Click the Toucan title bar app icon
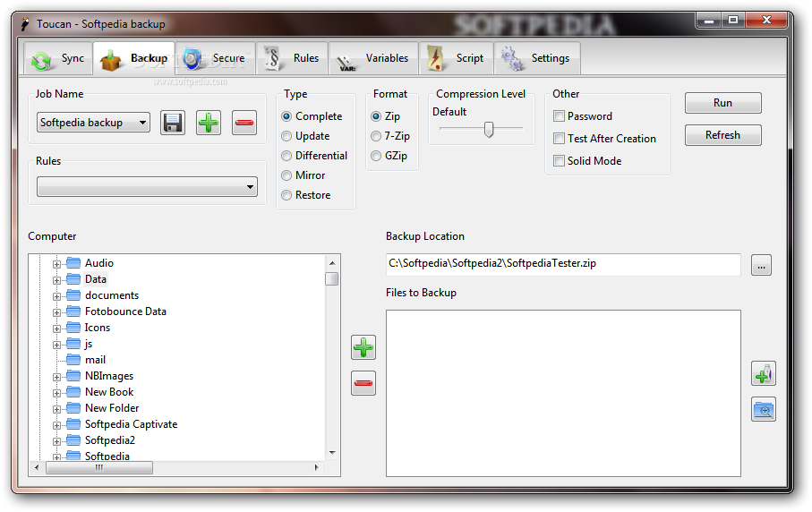 24,24
